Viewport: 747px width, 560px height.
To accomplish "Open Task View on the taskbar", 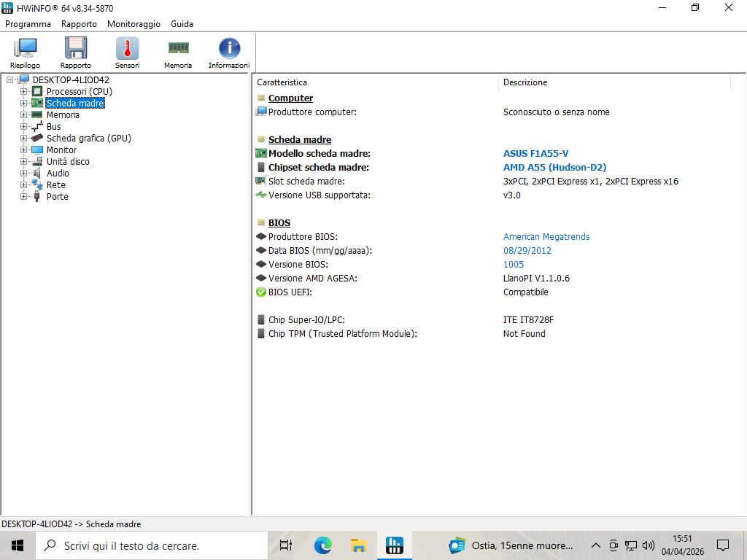I will click(286, 545).
